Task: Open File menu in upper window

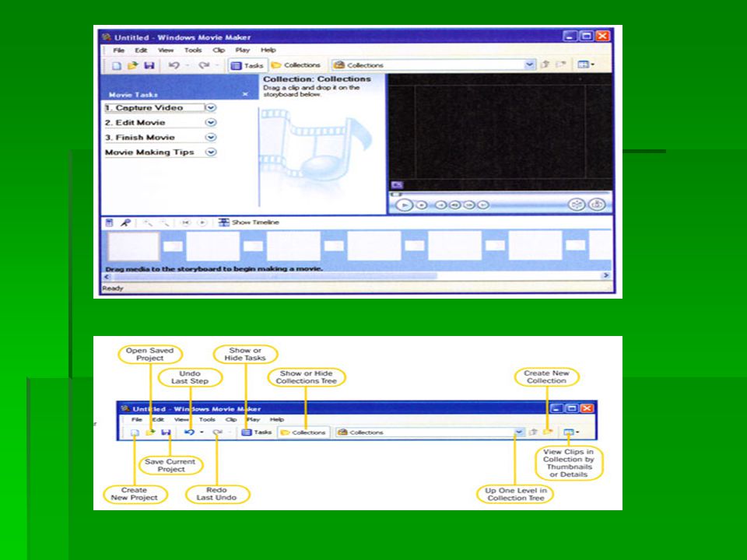Action: (118, 50)
